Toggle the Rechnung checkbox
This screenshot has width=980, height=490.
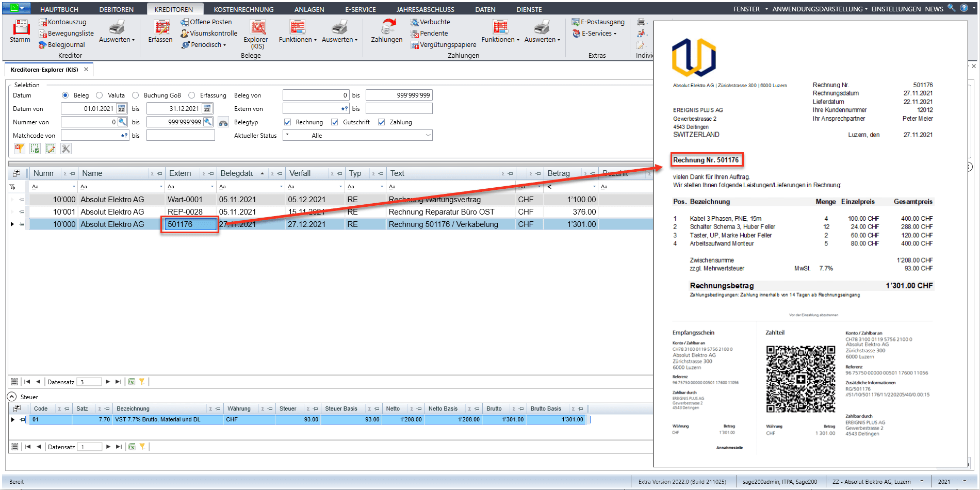tap(288, 122)
